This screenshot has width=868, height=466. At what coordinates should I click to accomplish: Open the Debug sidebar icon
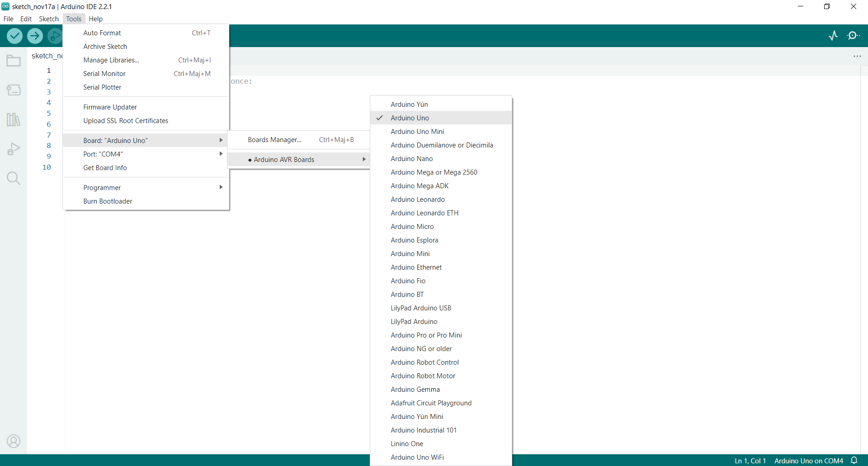click(x=14, y=149)
